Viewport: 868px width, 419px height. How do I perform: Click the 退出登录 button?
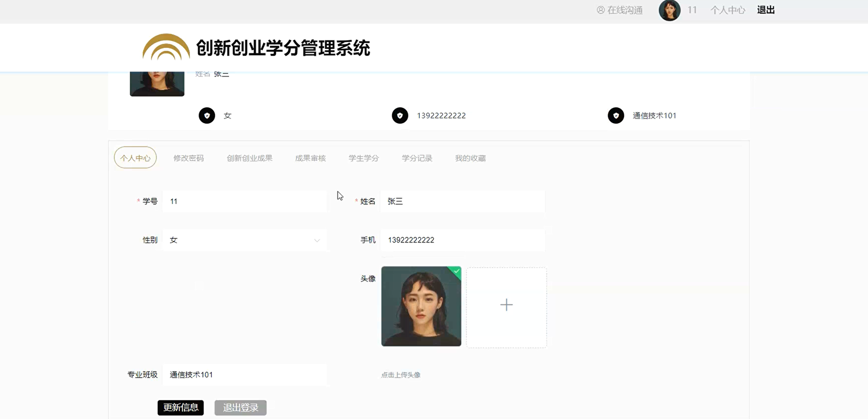[x=241, y=407]
